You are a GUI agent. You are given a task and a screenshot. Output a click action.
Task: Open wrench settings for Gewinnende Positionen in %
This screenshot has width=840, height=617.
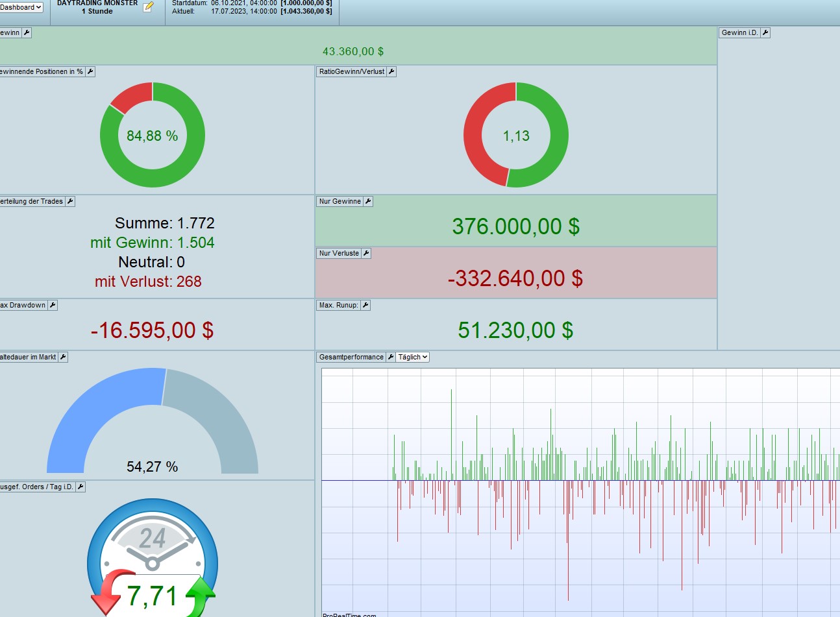coord(90,71)
